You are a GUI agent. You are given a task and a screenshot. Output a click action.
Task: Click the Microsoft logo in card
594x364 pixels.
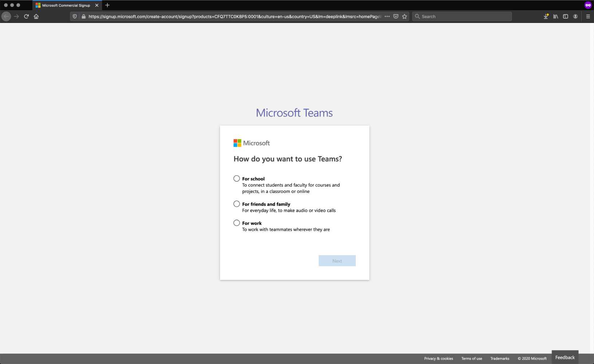(252, 143)
